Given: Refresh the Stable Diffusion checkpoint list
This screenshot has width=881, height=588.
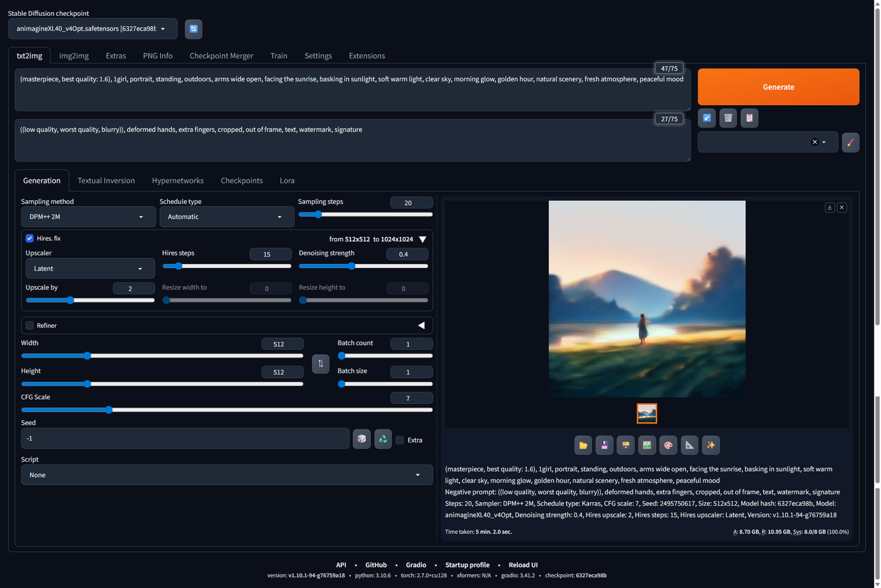Looking at the screenshot, I should (x=193, y=29).
